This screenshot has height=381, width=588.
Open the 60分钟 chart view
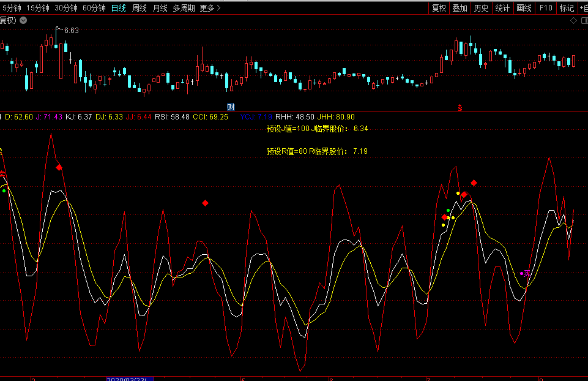(94, 8)
